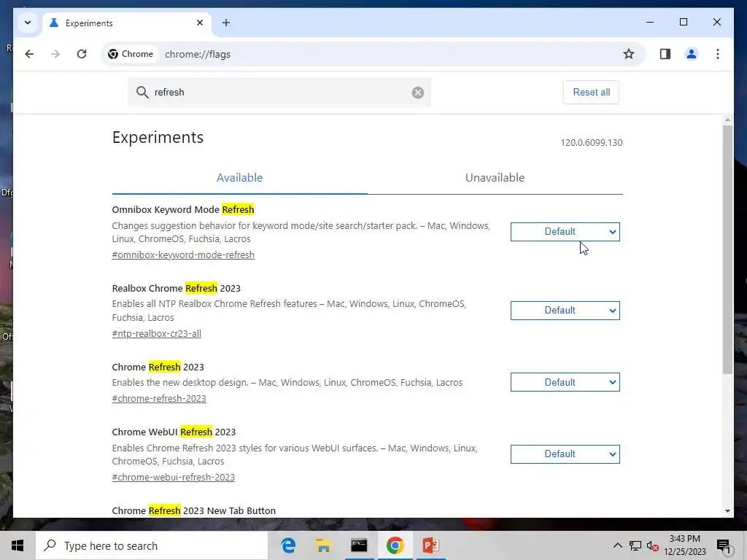747x560 pixels.
Task: Switch to the Unavailable tab
Action: point(495,178)
